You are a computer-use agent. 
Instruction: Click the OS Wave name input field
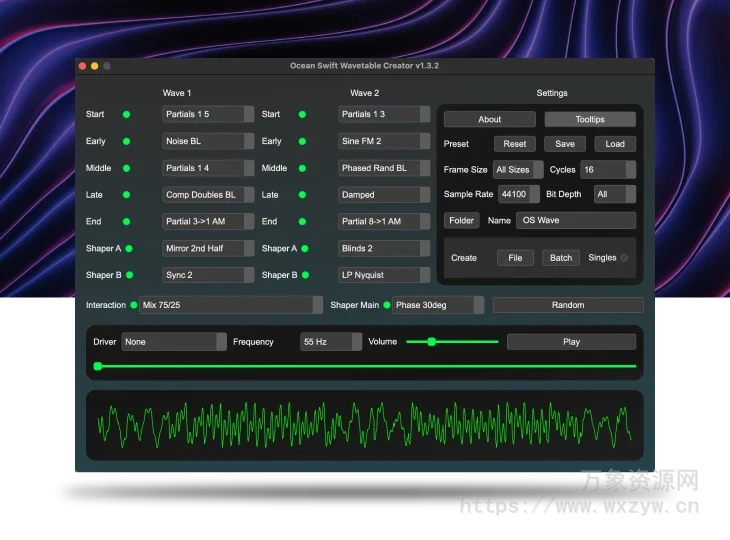point(576,220)
